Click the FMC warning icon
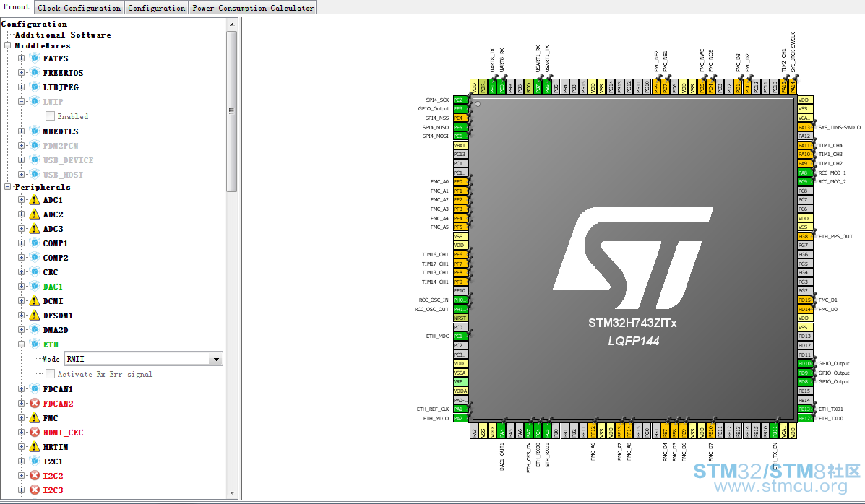 (35, 417)
